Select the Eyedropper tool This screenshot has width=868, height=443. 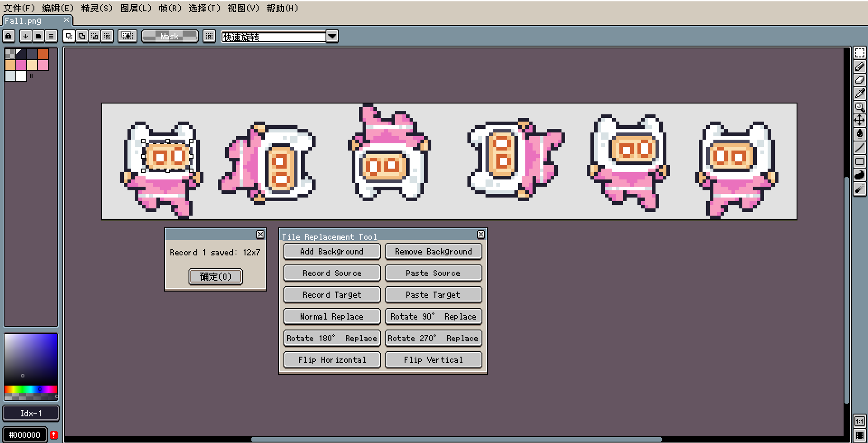click(860, 94)
